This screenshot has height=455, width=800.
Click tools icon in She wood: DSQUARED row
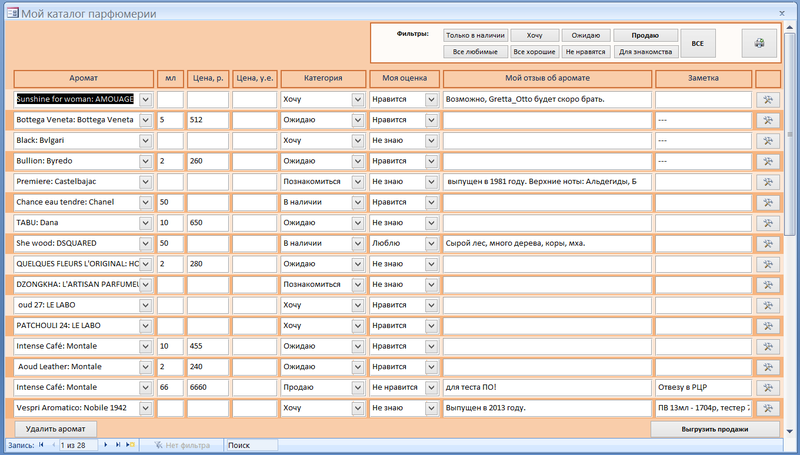pyautogui.click(x=767, y=243)
